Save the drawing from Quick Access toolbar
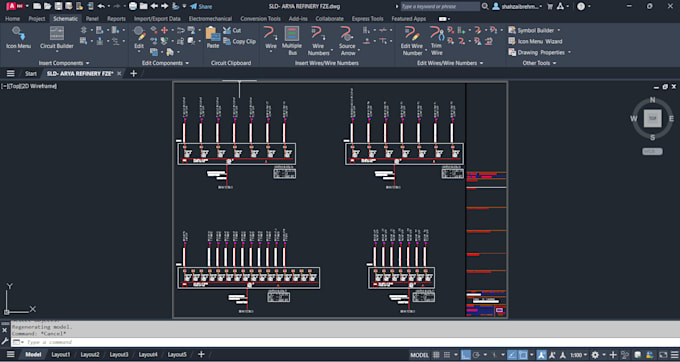Screen dimensions: 680x362 [58, 6]
